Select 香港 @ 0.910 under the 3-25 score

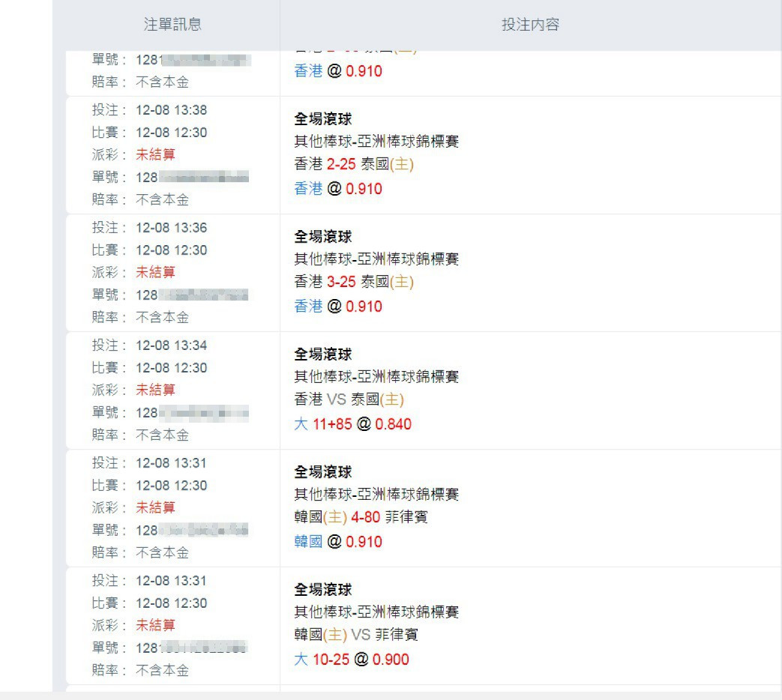pyautogui.click(x=338, y=306)
